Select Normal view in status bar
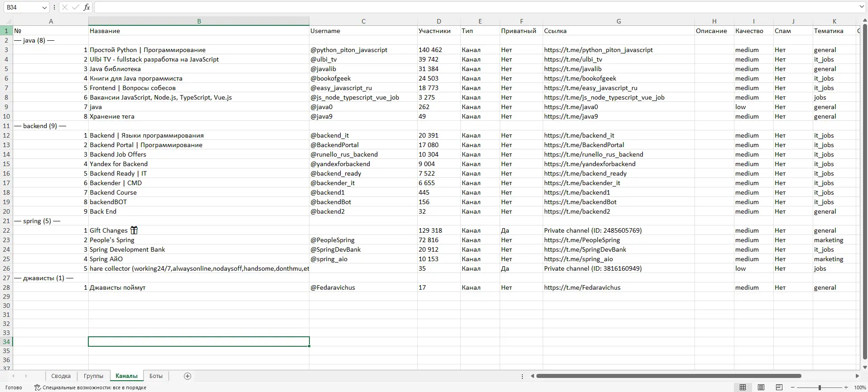 [743, 387]
